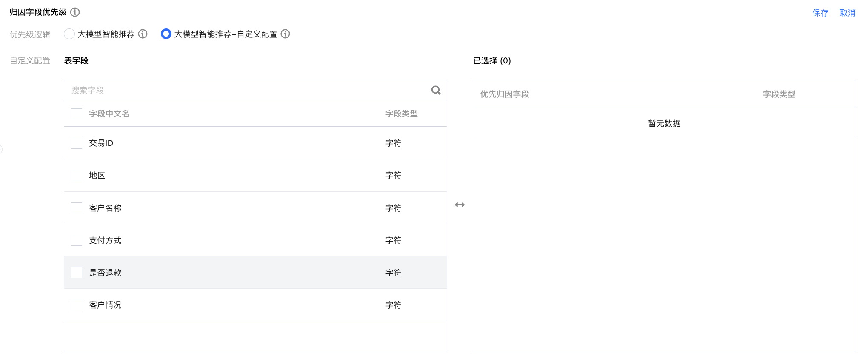This screenshot has width=868, height=358.
Task: Click the 字段类型 header in selected panel
Action: click(779, 94)
